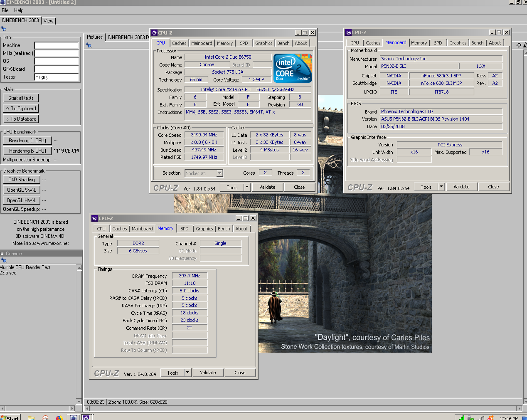Click the To Database button
This screenshot has width=527, height=420.
pyautogui.click(x=21, y=119)
